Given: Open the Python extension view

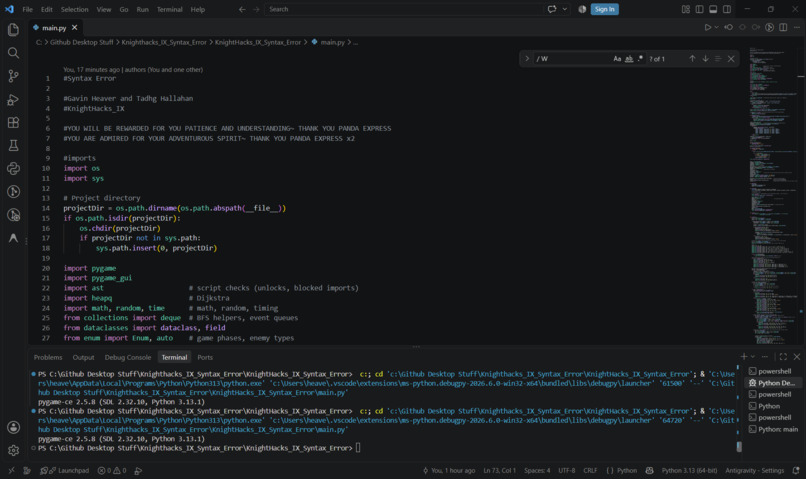Looking at the screenshot, I should [13, 169].
